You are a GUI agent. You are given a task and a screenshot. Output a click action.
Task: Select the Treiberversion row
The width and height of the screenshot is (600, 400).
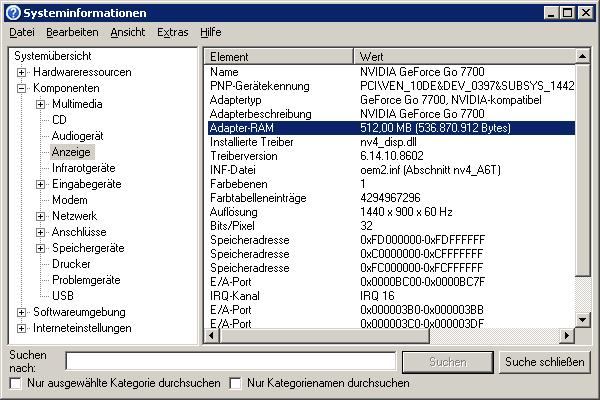(x=391, y=156)
